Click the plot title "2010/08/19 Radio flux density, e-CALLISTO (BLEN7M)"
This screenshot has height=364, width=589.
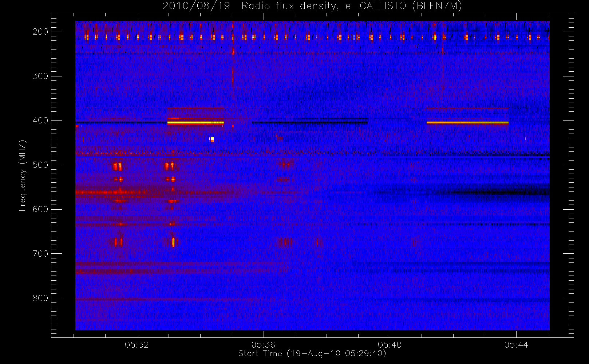[x=312, y=6]
